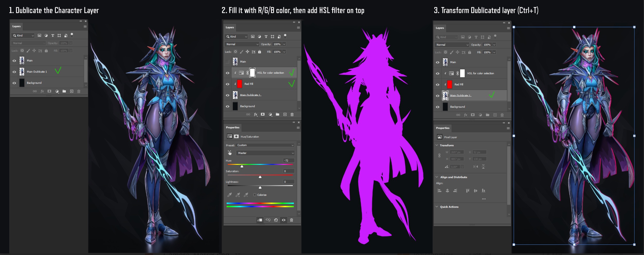644x255 pixels.
Task: Enable the Colorize checkbox
Action: 255,195
